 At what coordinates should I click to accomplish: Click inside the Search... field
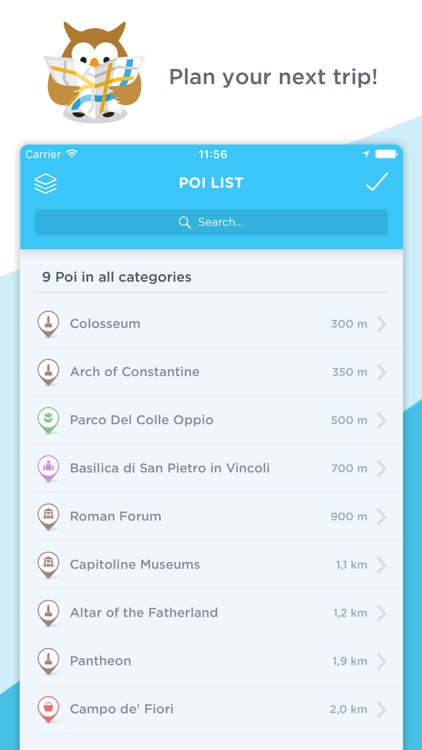coord(211,222)
